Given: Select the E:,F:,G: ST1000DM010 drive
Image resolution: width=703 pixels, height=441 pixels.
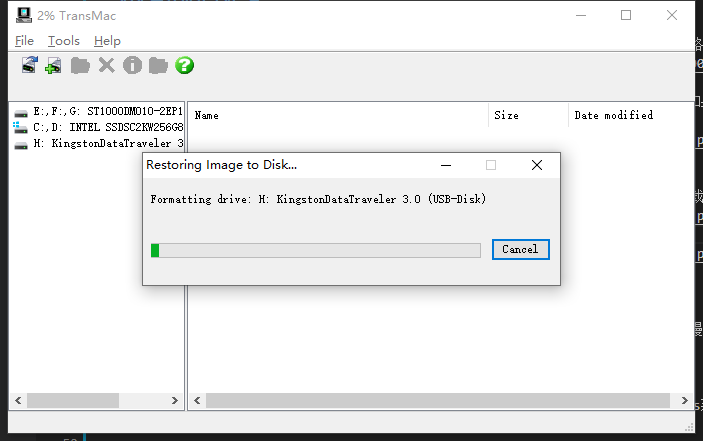Looking at the screenshot, I should click(x=98, y=113).
